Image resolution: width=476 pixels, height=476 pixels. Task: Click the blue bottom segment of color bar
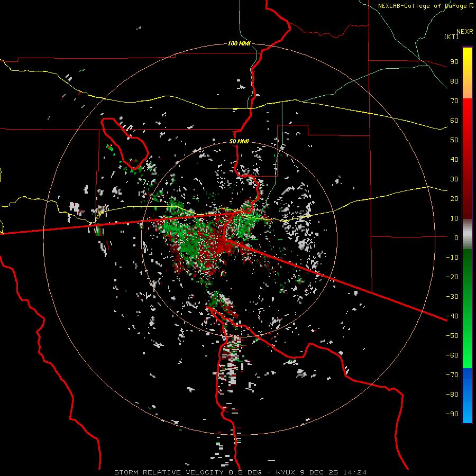pyautogui.click(x=467, y=396)
